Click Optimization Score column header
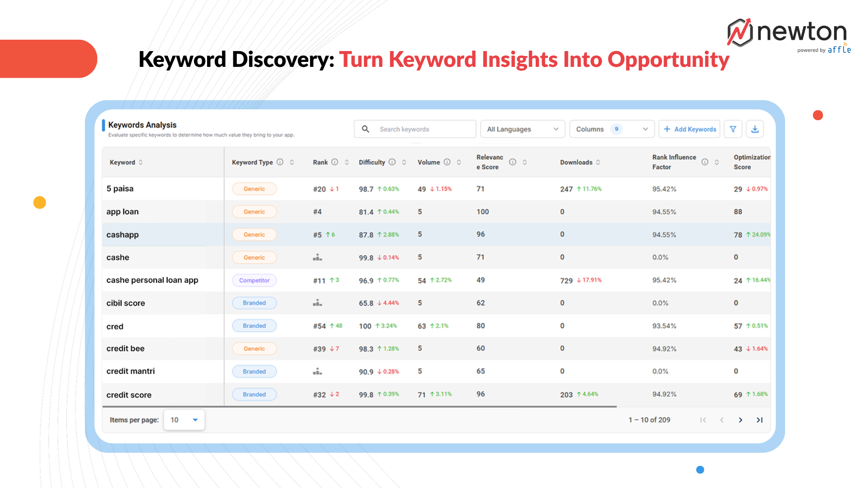Image resolution: width=868 pixels, height=488 pixels. pyautogui.click(x=751, y=162)
